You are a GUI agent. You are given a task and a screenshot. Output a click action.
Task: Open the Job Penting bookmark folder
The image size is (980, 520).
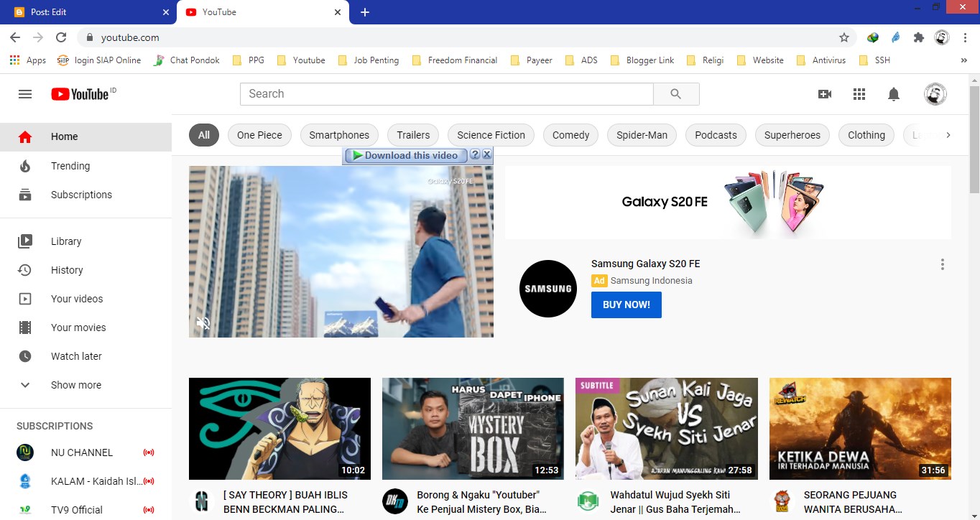click(x=369, y=60)
